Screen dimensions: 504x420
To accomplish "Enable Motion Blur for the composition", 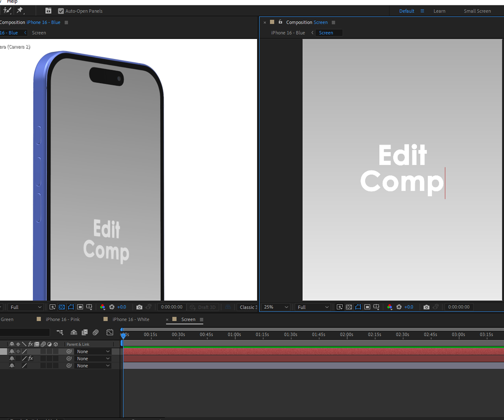I will [x=95, y=333].
